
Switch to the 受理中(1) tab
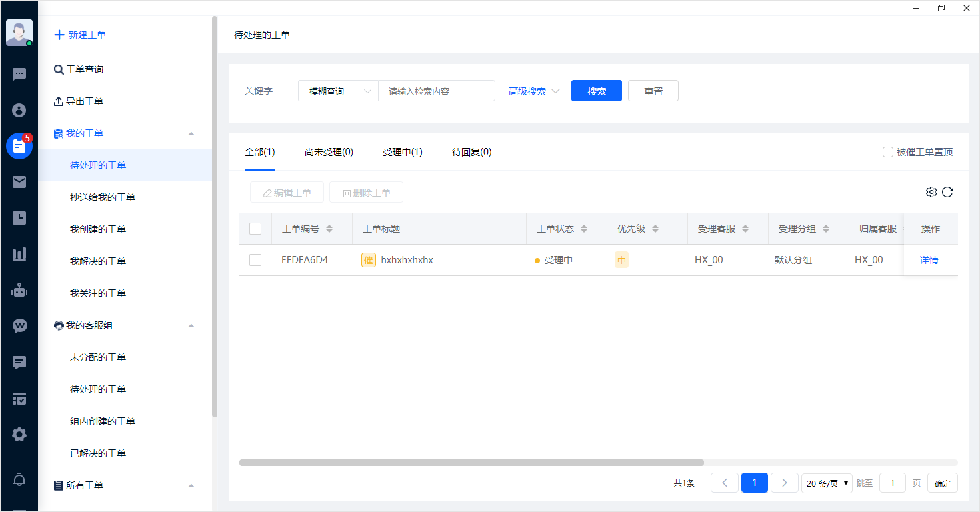(x=403, y=152)
